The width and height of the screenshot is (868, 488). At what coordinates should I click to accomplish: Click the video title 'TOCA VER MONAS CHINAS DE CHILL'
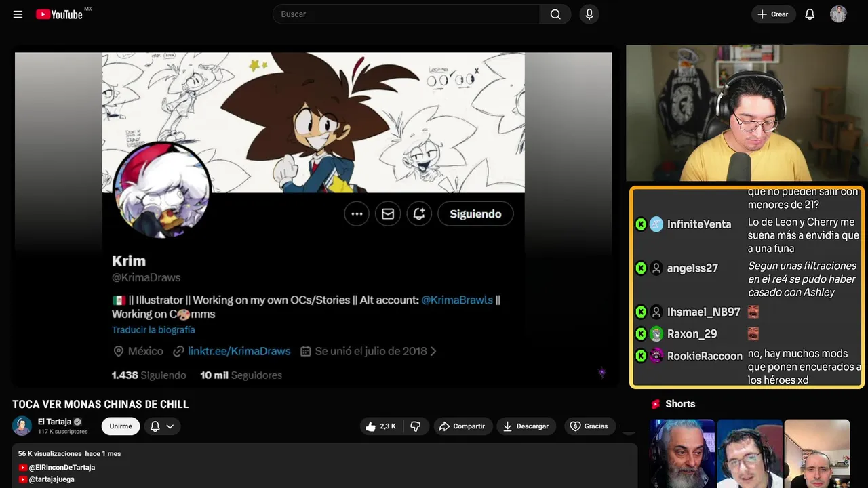click(x=100, y=405)
